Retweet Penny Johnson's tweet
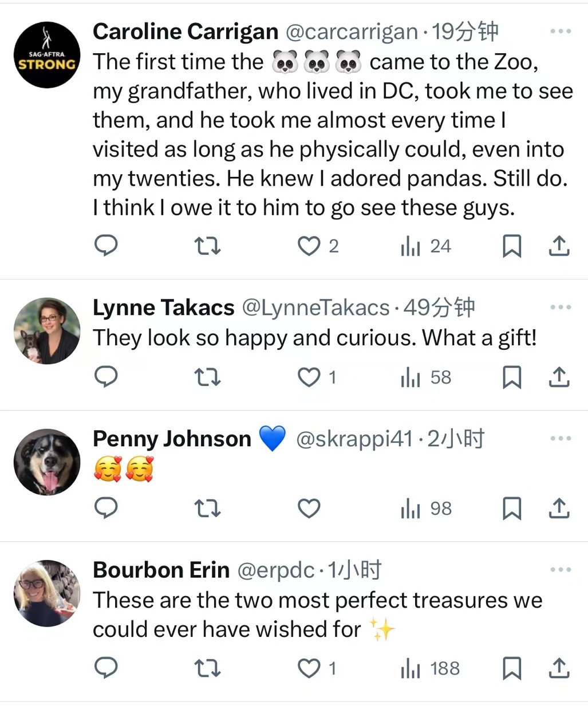 [x=207, y=509]
